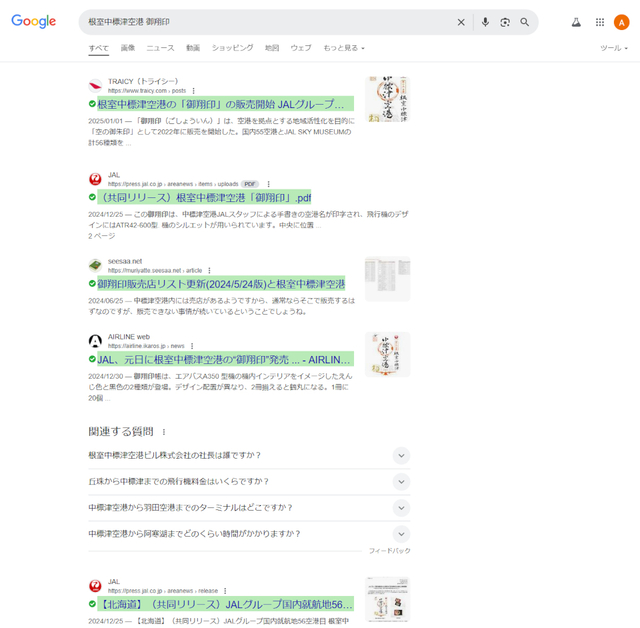Click the seesaa.net favicon
The height and width of the screenshot is (628, 640).
[x=95, y=265]
